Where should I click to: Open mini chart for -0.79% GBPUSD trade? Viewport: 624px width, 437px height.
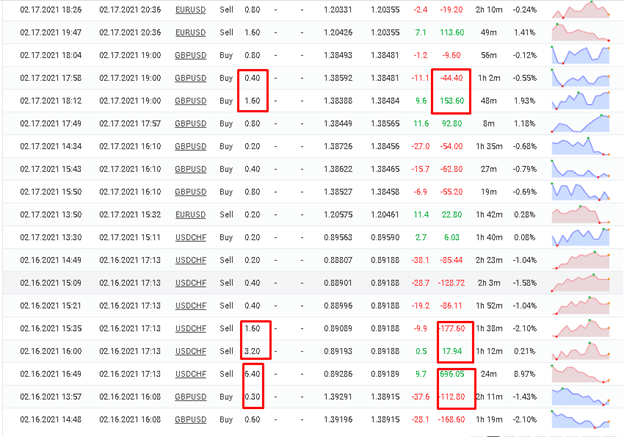[x=581, y=169]
